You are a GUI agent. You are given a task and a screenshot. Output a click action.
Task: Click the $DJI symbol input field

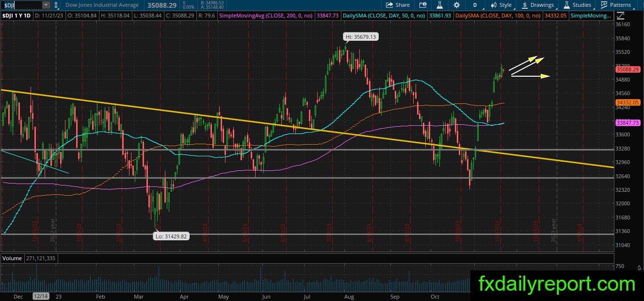click(x=22, y=5)
